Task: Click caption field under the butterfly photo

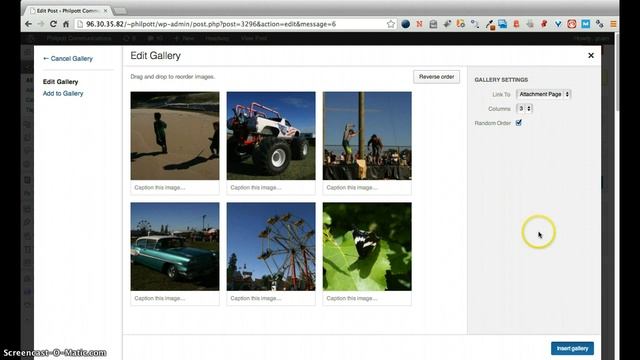Action: (x=367, y=298)
